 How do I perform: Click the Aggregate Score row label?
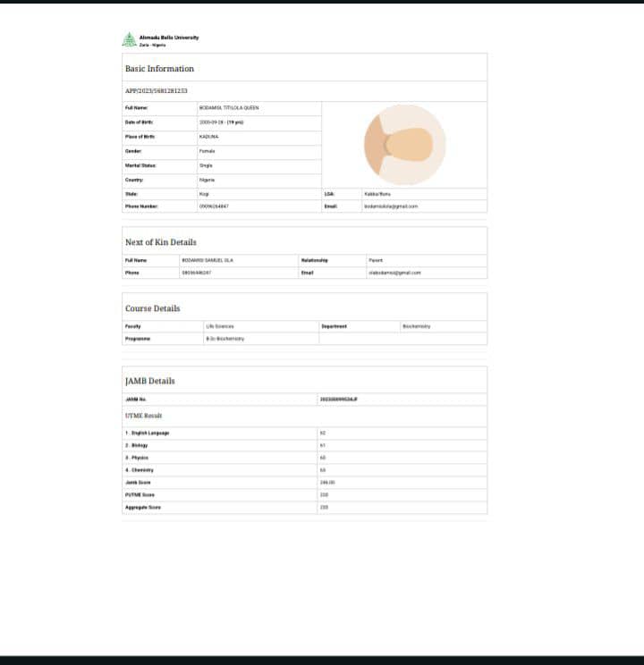(142, 507)
